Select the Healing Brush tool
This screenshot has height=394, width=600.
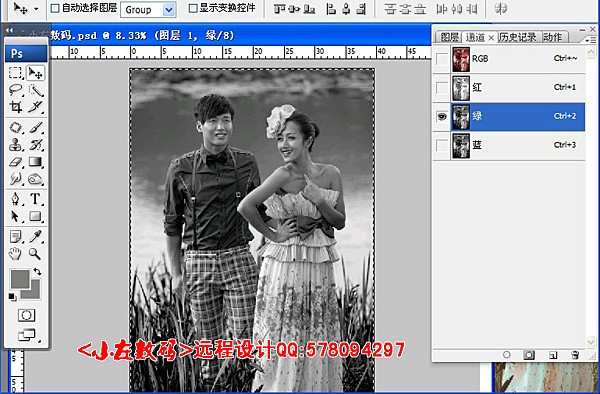(15, 127)
